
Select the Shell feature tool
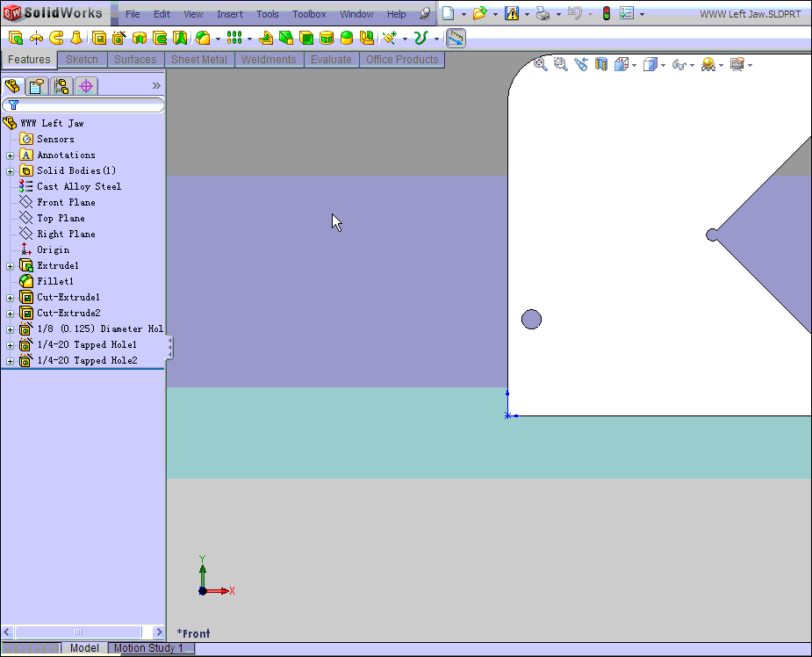305,37
